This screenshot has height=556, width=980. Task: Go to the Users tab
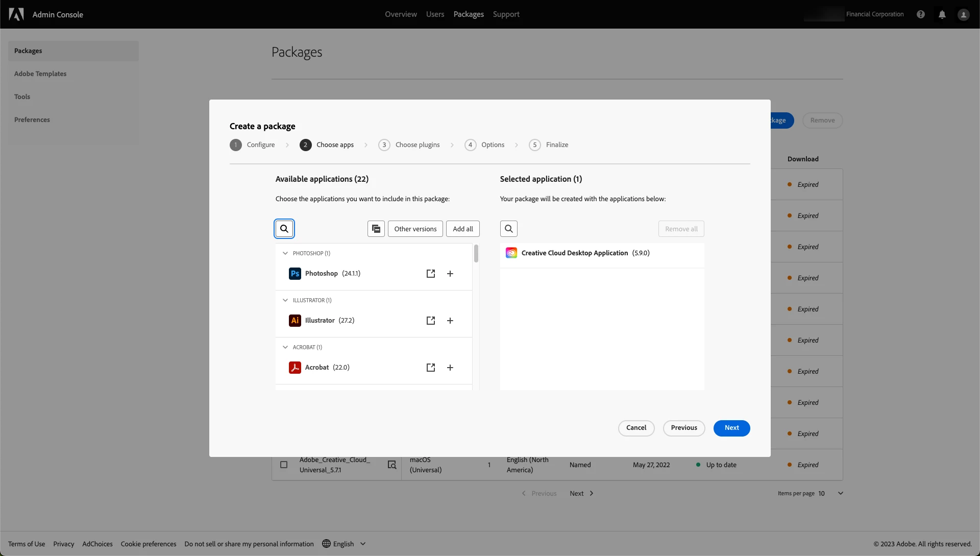[x=435, y=14]
